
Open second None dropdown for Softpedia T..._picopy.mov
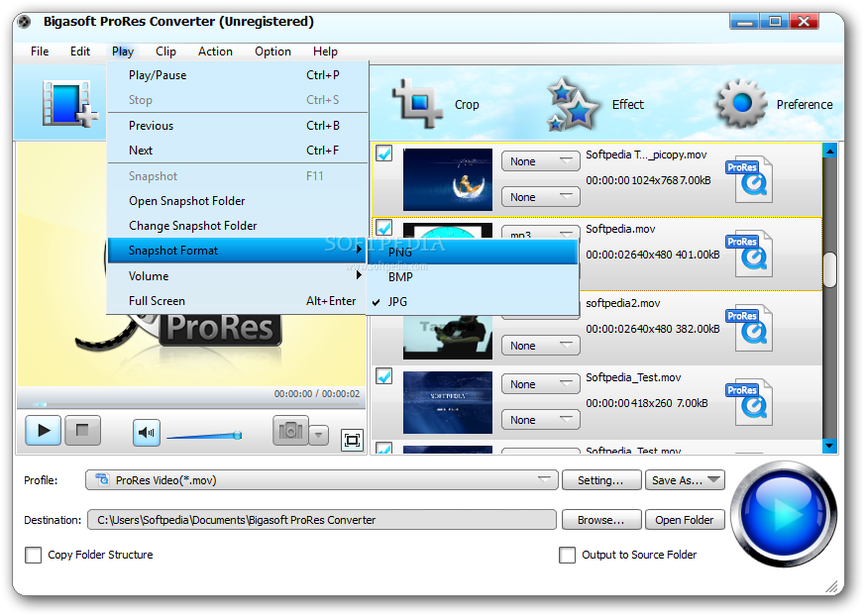[541, 197]
